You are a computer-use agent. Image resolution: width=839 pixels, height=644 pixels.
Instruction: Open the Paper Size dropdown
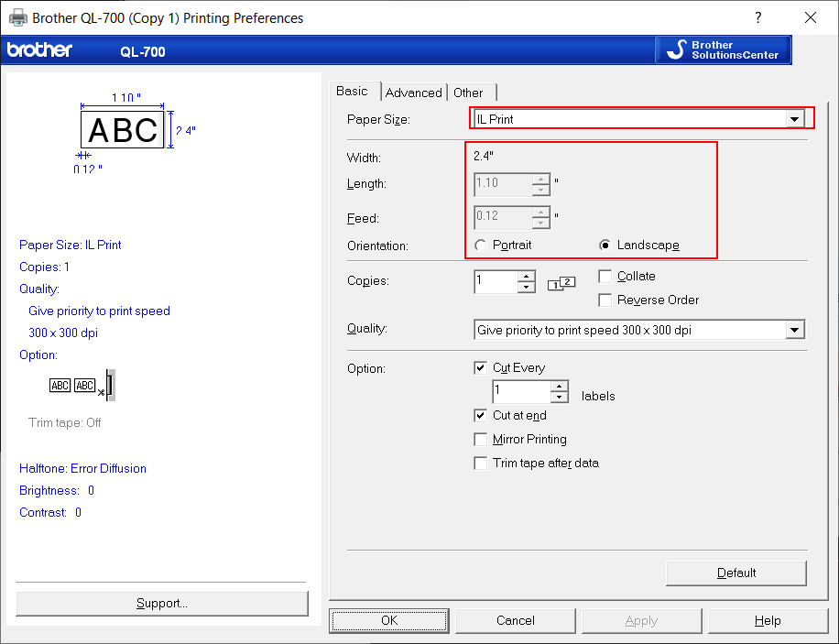(x=795, y=118)
